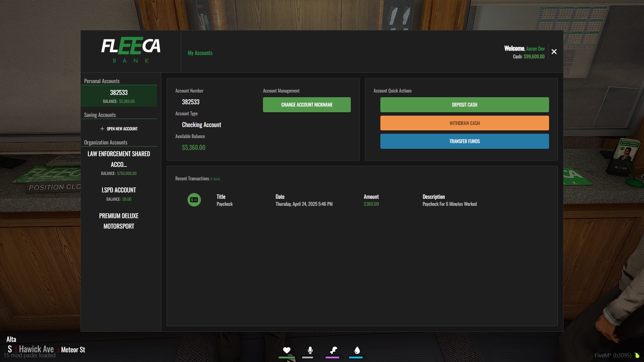Viewport: 644px width, 362px height.
Task: Click the plus icon for Open New Account
Action: pos(102,129)
